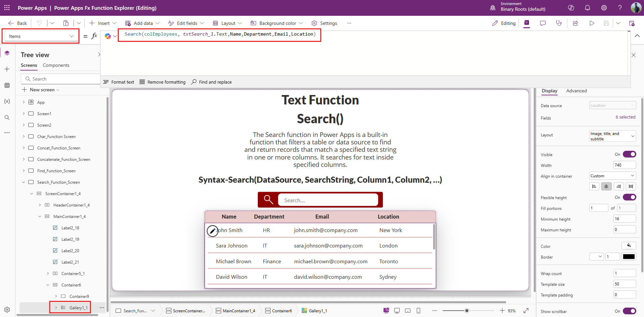
Task: Open more options for Gallery1_1
Action: tap(102, 308)
